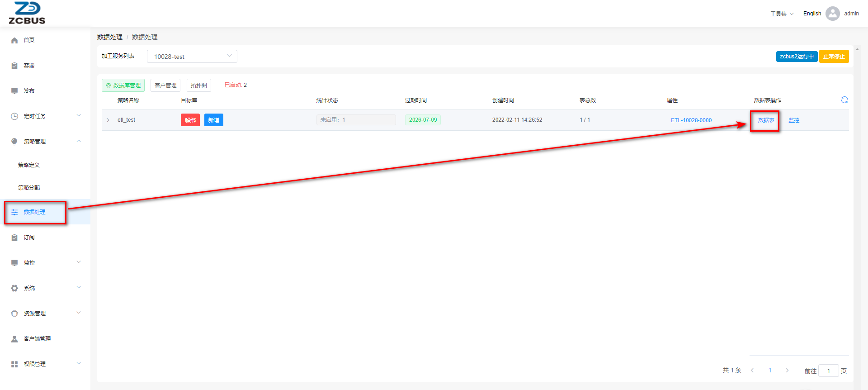Viewport: 868px width, 390px height.
Task: Switch to the 拓扑图 tab
Action: [198, 85]
